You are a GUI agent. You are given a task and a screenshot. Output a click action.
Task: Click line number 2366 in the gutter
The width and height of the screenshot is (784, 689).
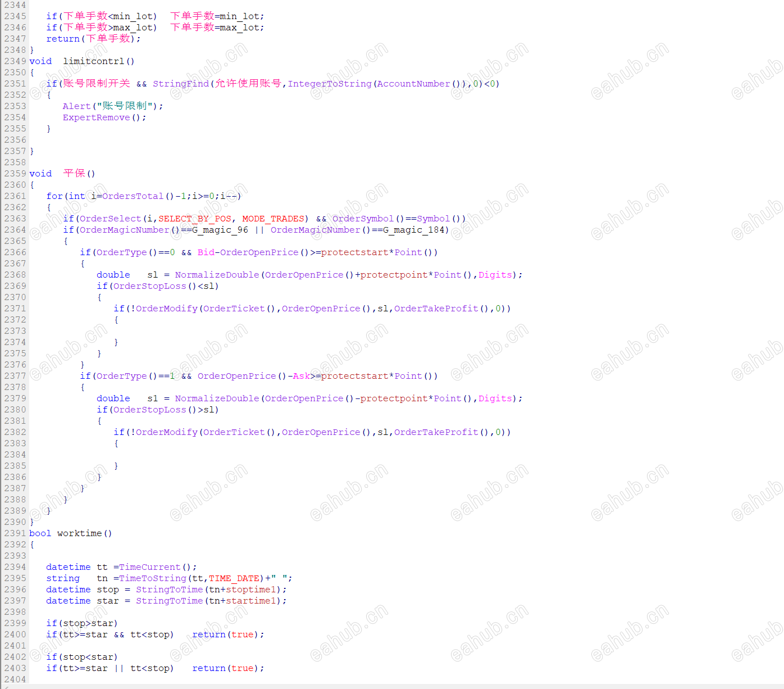click(15, 252)
